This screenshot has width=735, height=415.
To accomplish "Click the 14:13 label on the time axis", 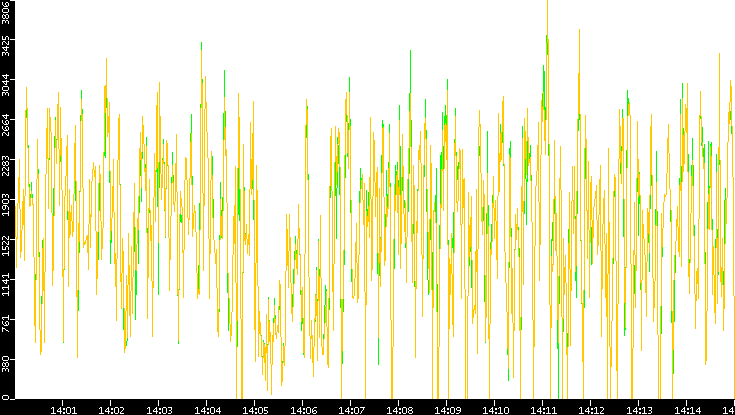I will click(639, 409).
